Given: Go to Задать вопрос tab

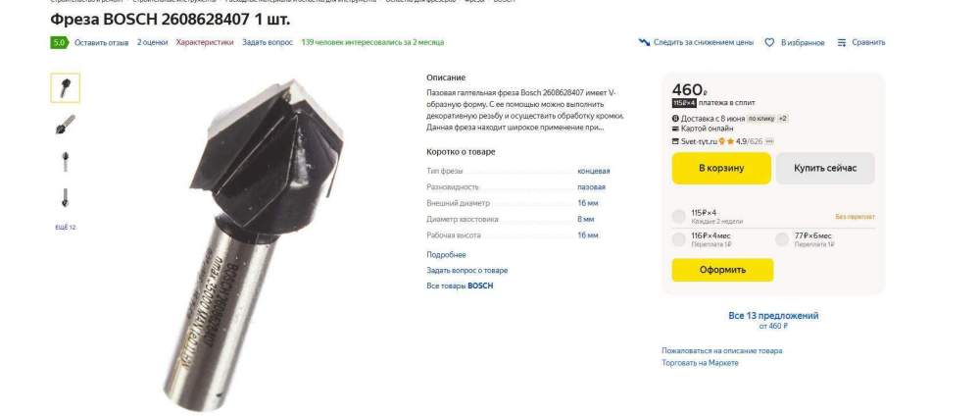Looking at the screenshot, I should coord(267,42).
